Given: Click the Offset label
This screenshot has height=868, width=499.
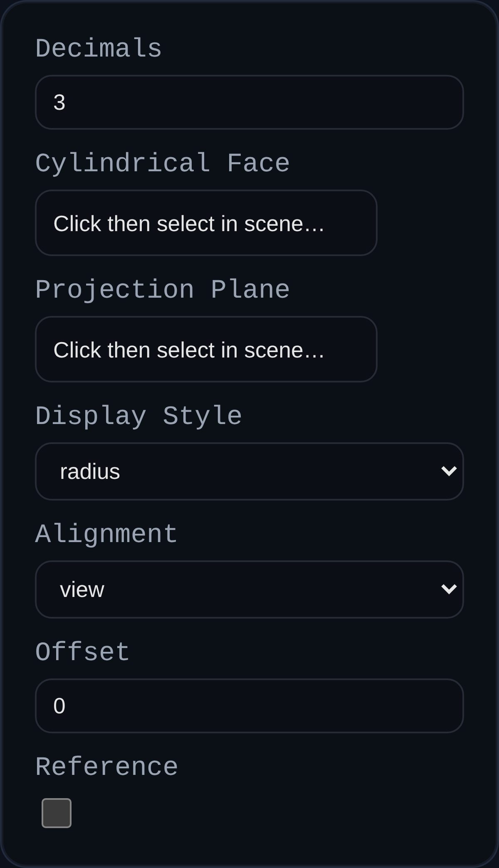Looking at the screenshot, I should 82,652.
